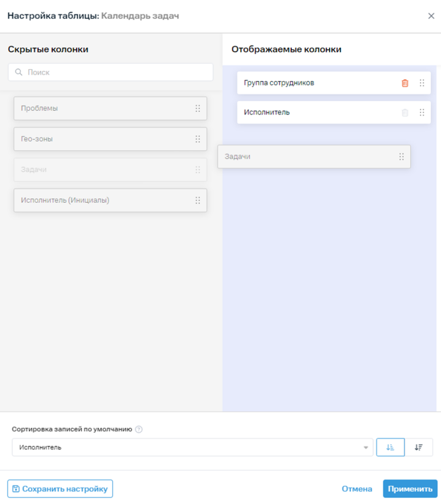
Task: Click the drag handle of Группа сотрудников
Action: 422,83
